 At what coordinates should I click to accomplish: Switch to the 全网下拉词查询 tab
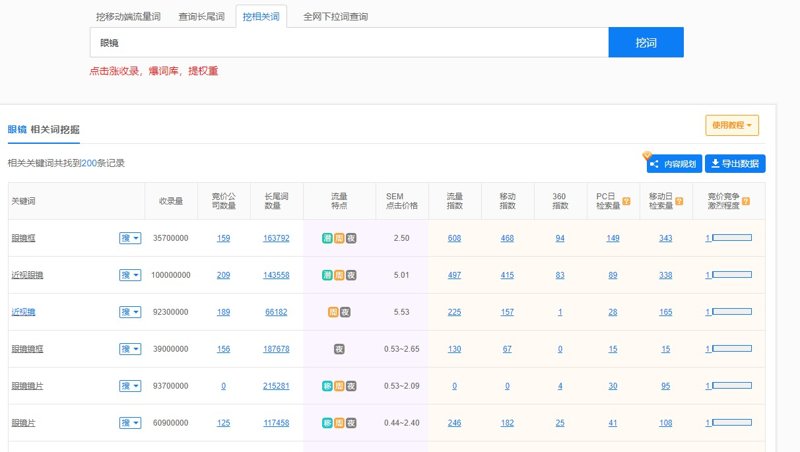pyautogui.click(x=335, y=17)
